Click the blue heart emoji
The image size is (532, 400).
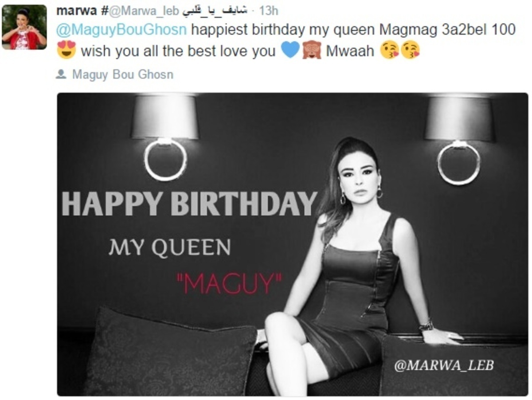point(291,50)
